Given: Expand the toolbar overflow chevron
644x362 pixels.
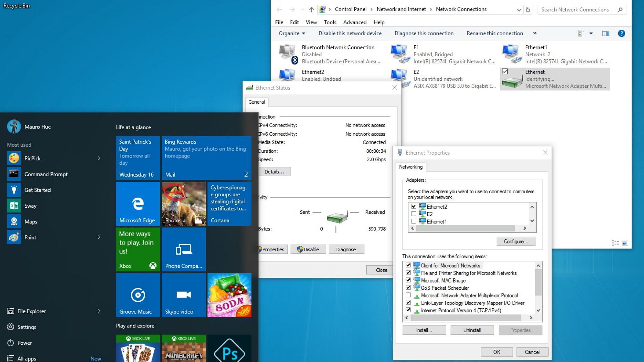Looking at the screenshot, I should click(535, 33).
